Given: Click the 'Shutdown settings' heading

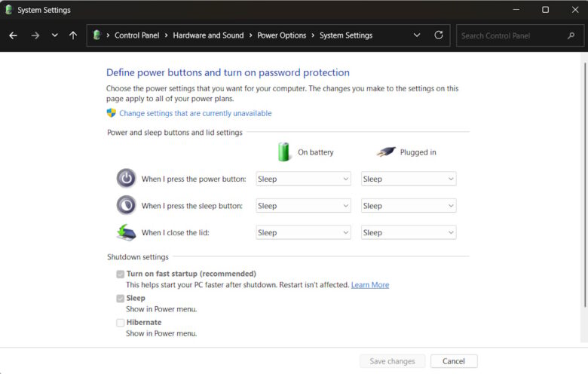Looking at the screenshot, I should 138,257.
